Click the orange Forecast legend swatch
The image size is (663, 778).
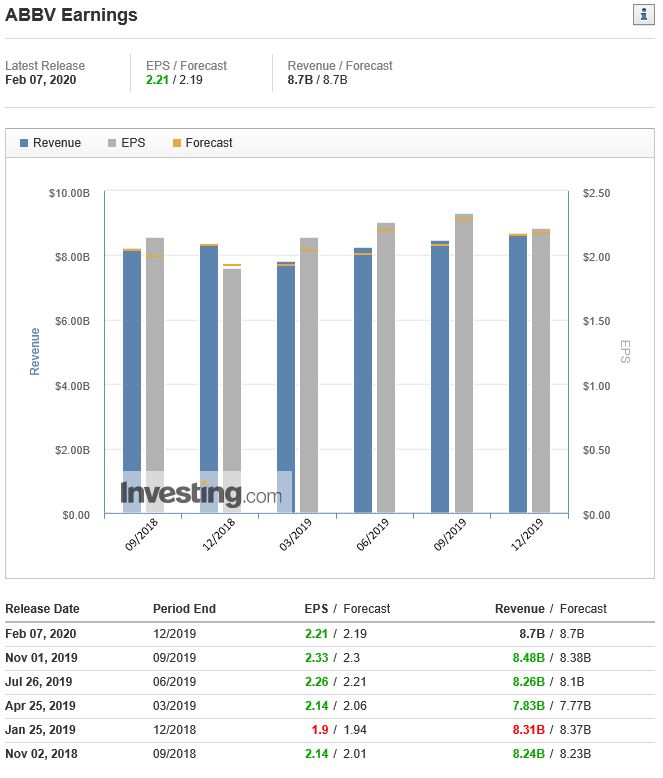tap(176, 143)
